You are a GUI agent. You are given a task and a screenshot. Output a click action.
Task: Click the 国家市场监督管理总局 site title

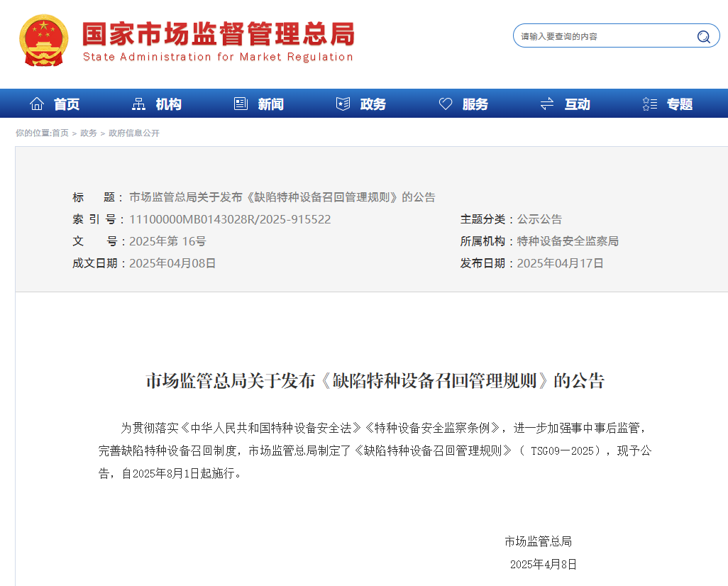[219, 33]
